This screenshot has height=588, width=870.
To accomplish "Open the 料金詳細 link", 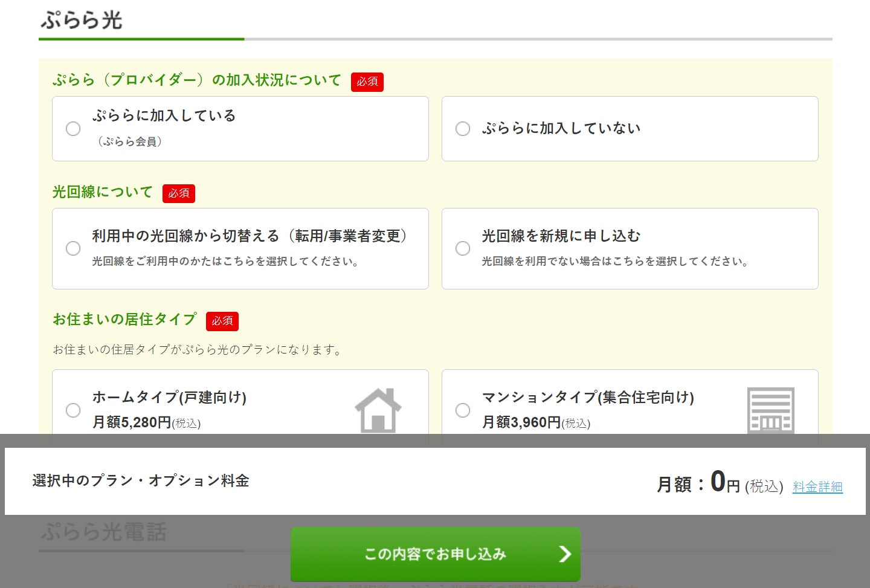I will pyautogui.click(x=817, y=486).
